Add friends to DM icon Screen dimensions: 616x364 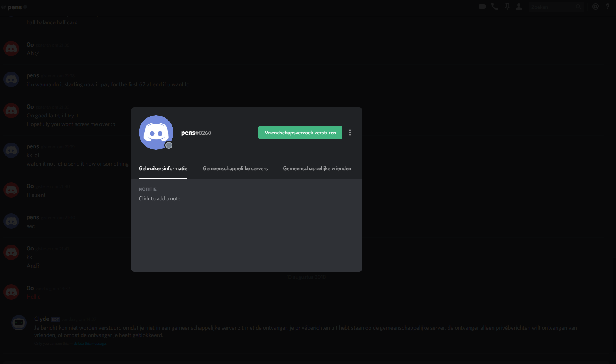[520, 7]
